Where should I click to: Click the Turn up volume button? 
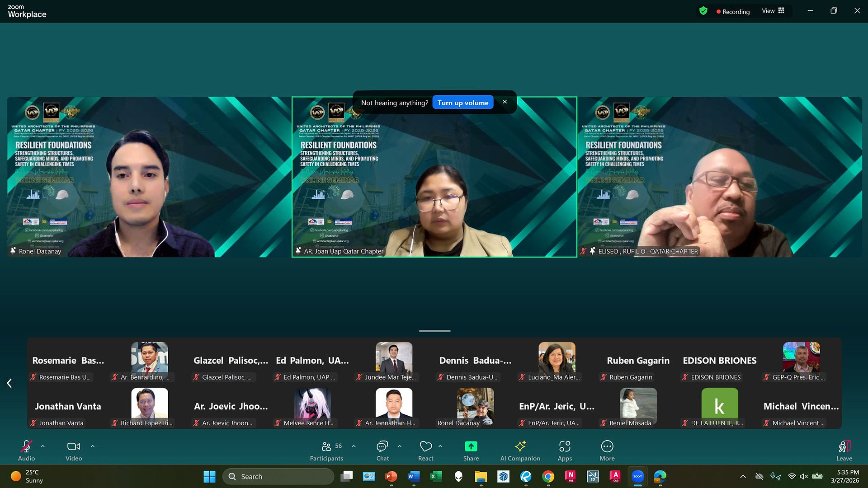(462, 103)
